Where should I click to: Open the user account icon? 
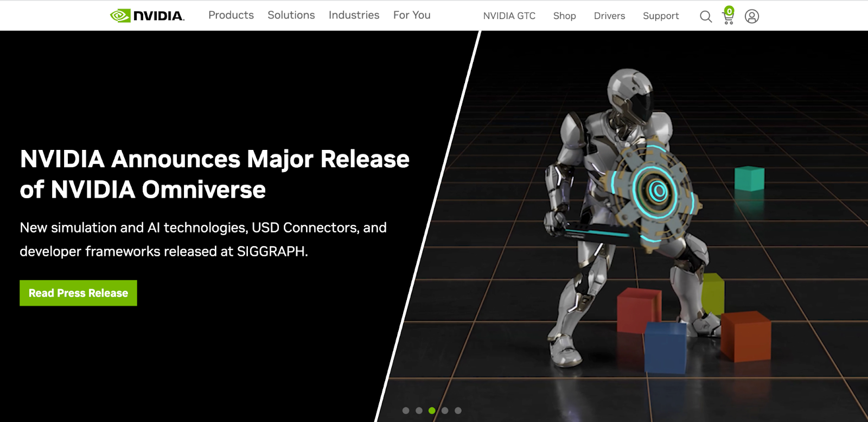pyautogui.click(x=752, y=16)
